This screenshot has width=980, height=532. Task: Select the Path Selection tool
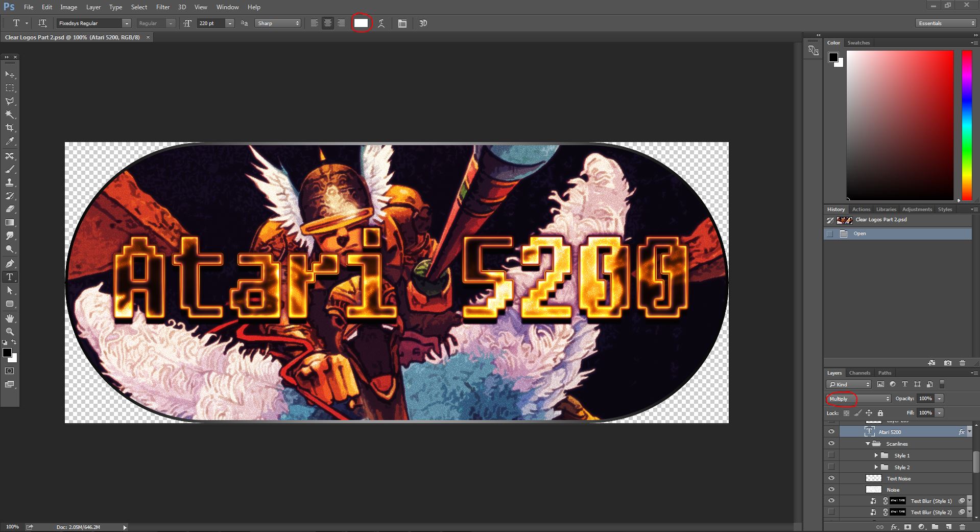pyautogui.click(x=10, y=290)
